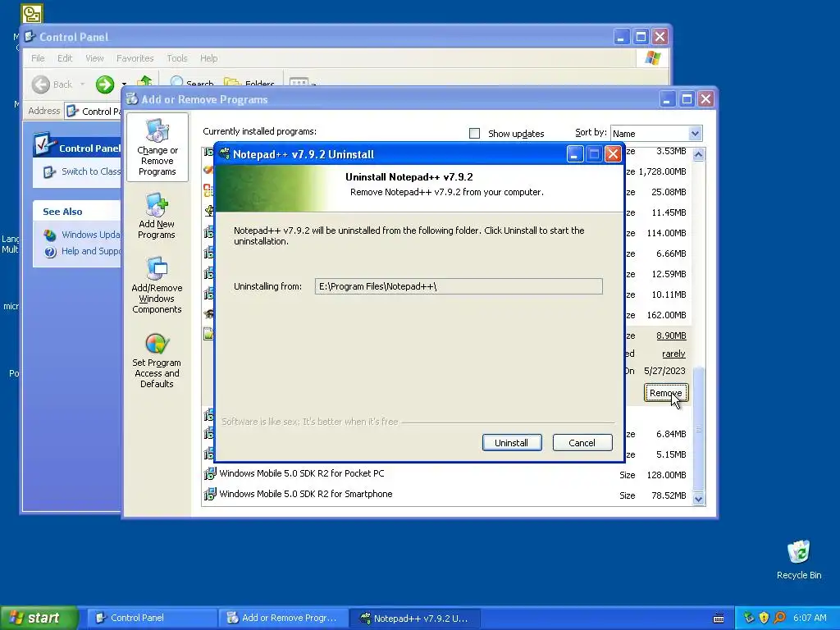
Task: Cancel the Notepad++ uninstall dialog
Action: [x=582, y=442]
